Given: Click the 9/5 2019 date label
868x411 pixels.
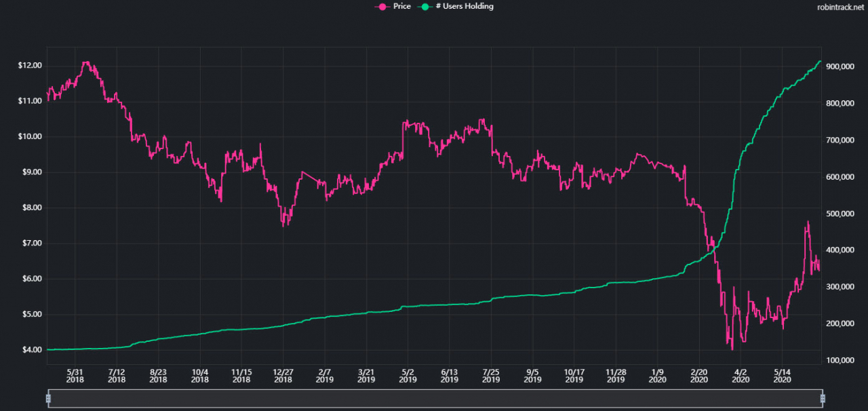Looking at the screenshot, I should (x=532, y=376).
